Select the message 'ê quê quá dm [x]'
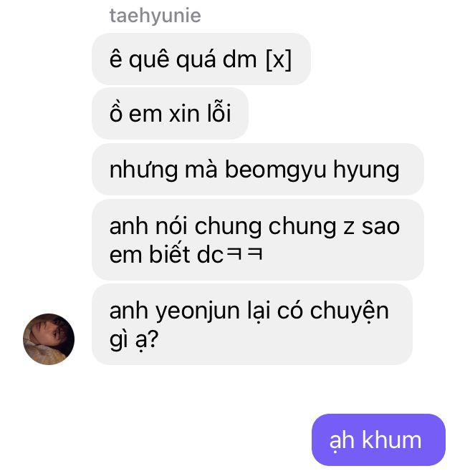The width and height of the screenshot is (465, 476). coord(201,59)
